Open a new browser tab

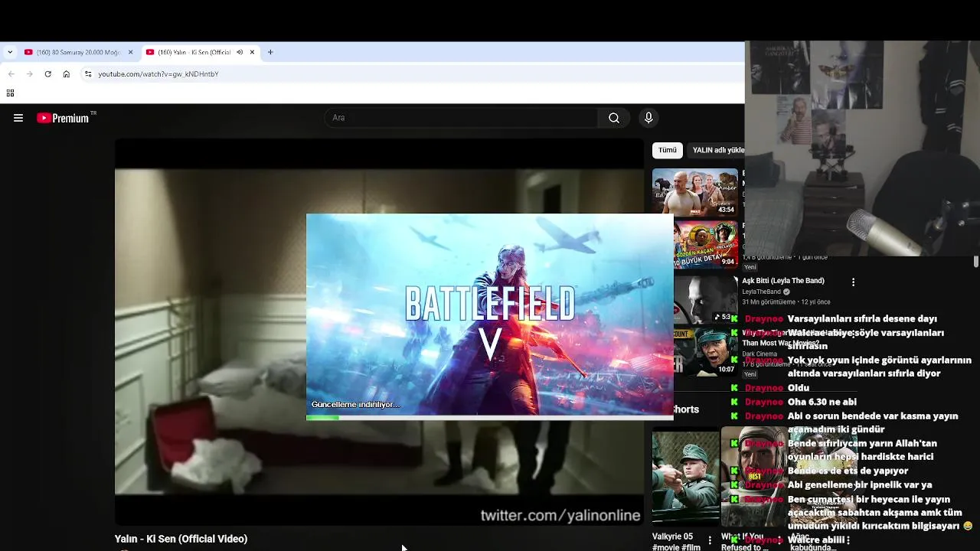[270, 52]
